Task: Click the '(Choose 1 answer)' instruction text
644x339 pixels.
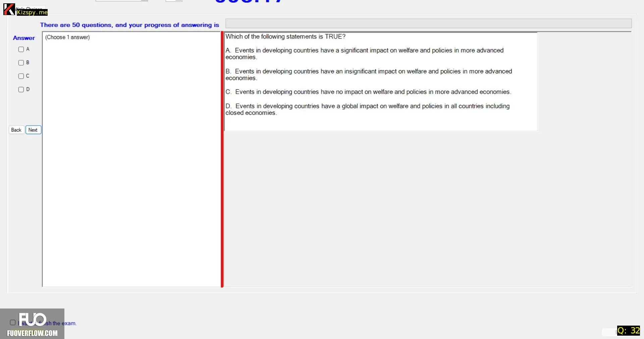Action: (67, 37)
